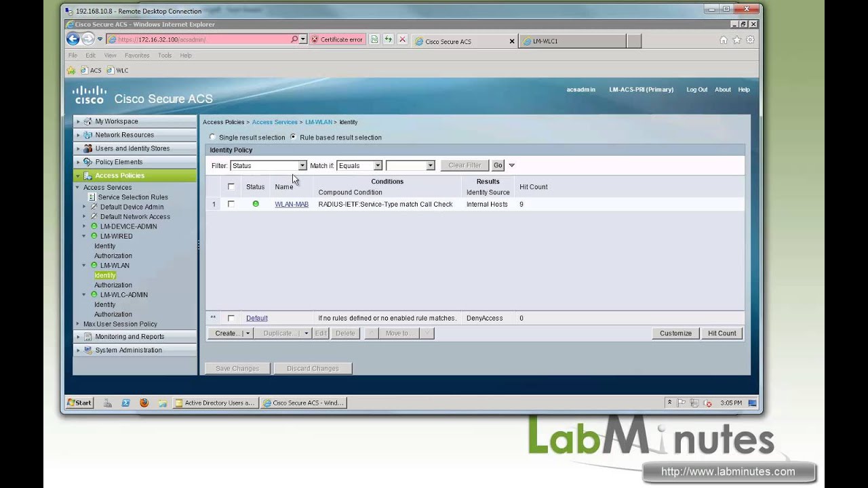Click the search magnifier in address bar
The image size is (868, 488).
[x=294, y=39]
